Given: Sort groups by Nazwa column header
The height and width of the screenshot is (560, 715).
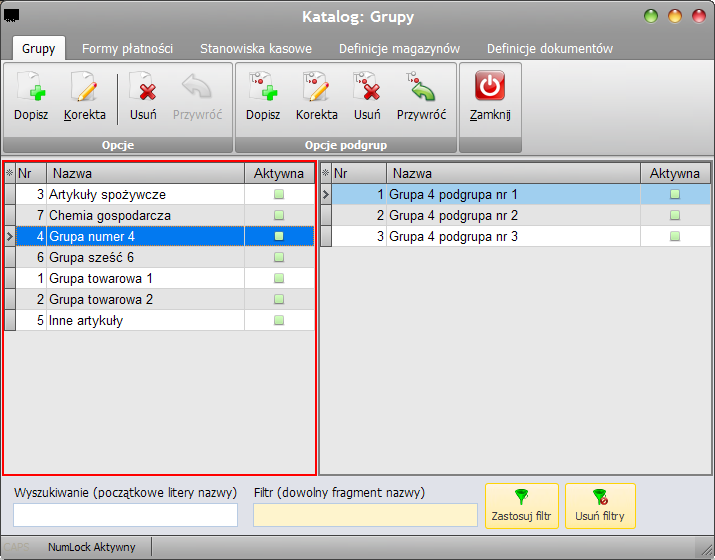Looking at the screenshot, I should [x=145, y=173].
